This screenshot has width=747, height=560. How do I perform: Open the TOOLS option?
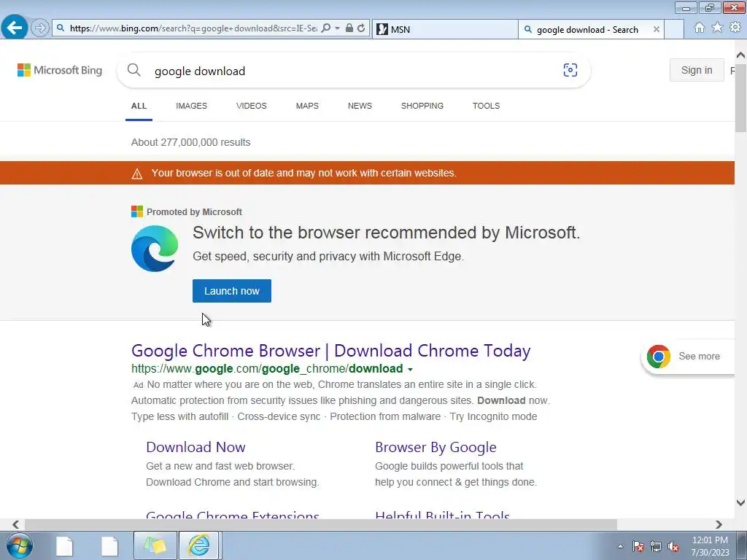tap(486, 106)
